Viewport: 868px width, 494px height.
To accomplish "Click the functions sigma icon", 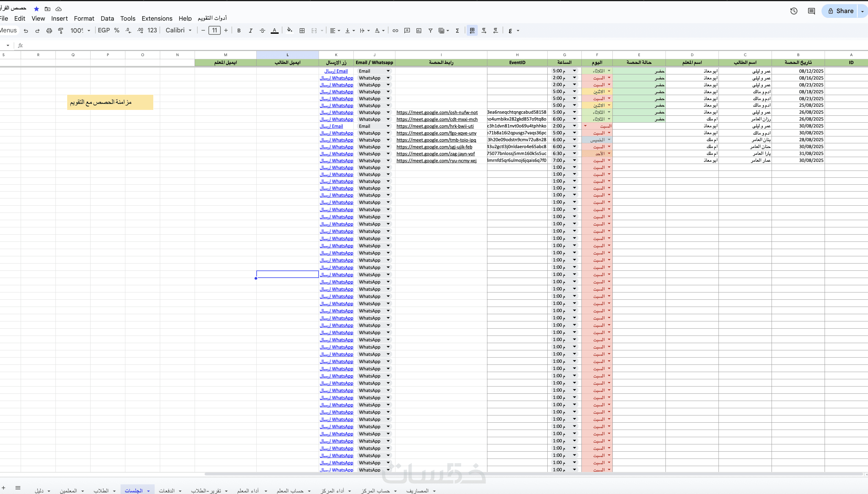I will coord(457,31).
